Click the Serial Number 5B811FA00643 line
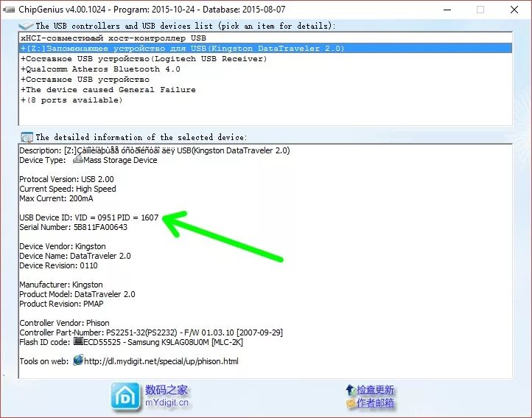Image resolution: width=532 pixels, height=418 pixels. 73,227
